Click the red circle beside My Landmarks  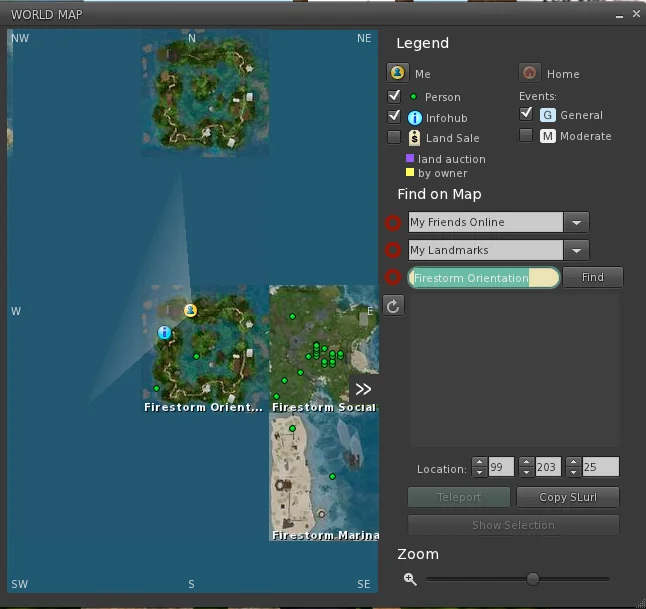(393, 250)
